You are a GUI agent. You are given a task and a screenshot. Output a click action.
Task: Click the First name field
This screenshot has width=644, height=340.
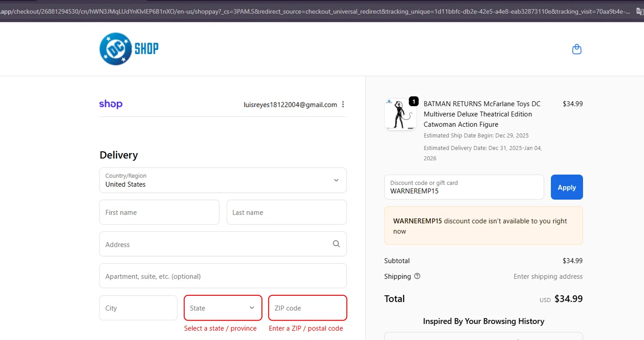coord(159,212)
